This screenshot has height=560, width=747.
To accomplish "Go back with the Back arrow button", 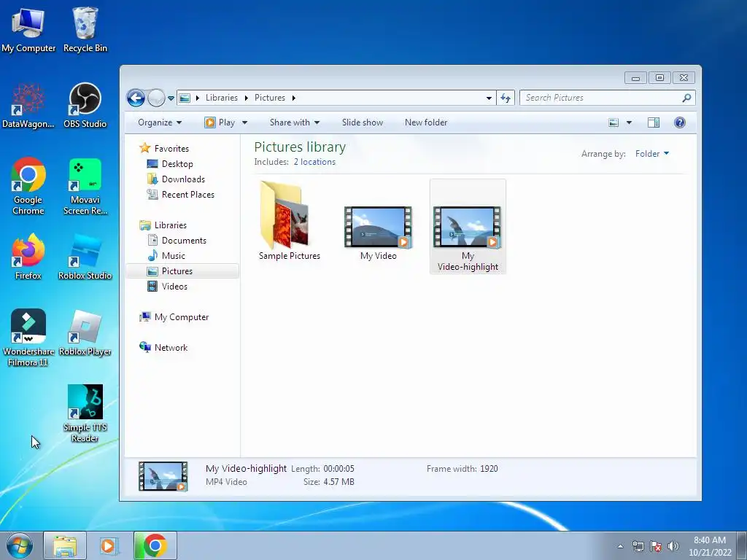I will pos(136,98).
